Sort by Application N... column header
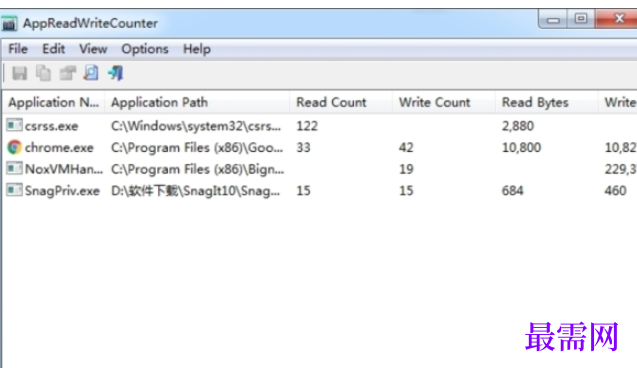The height and width of the screenshot is (368, 637). pos(54,102)
